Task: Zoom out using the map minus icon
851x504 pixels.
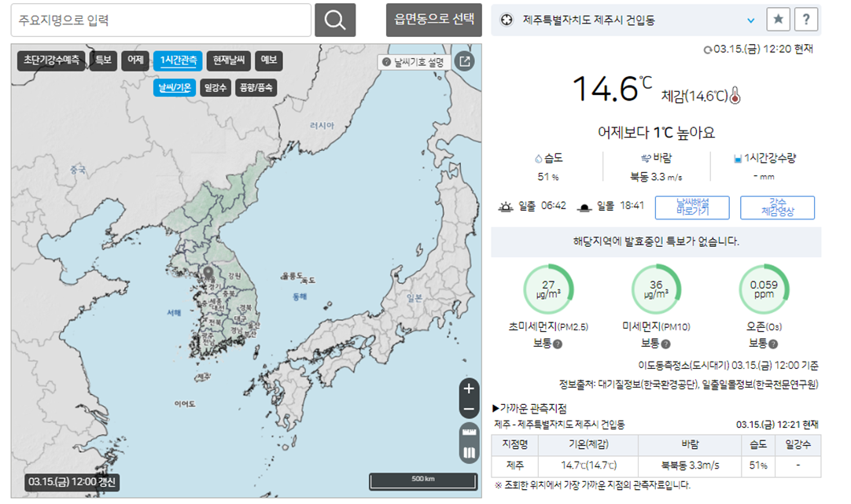Action: 468,410
